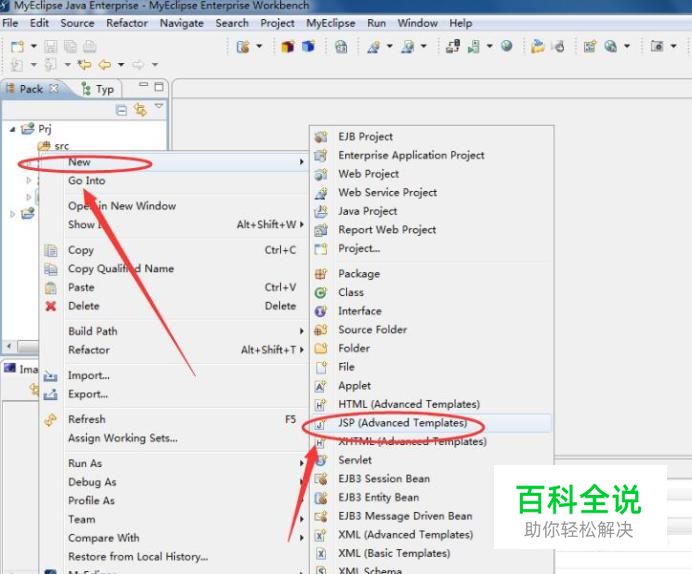Expand the Run As submenu

(x=174, y=463)
